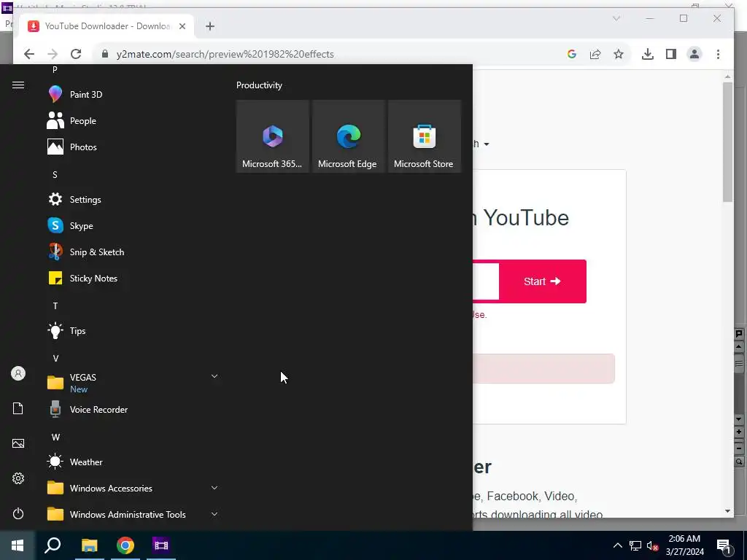
Task: Click the page vertical scrollbar thumb
Action: coord(727,141)
